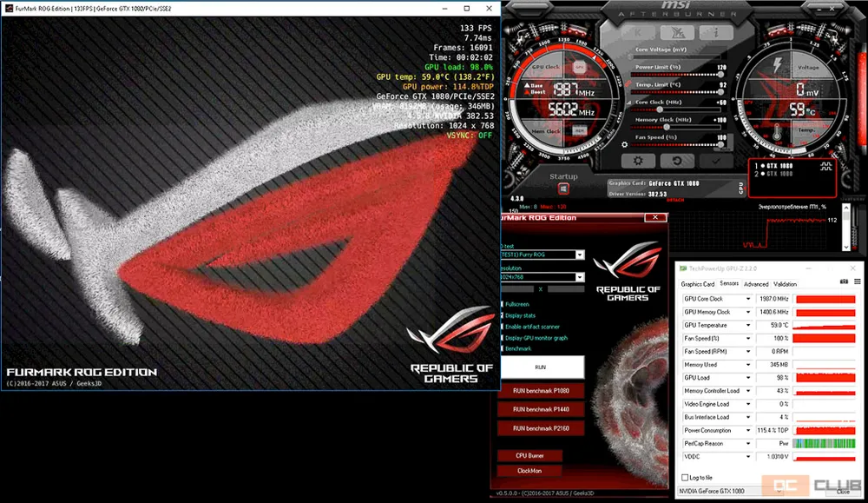Enable the Fullscreen checkbox in FurMark
The height and width of the screenshot is (503, 868).
[502, 303]
